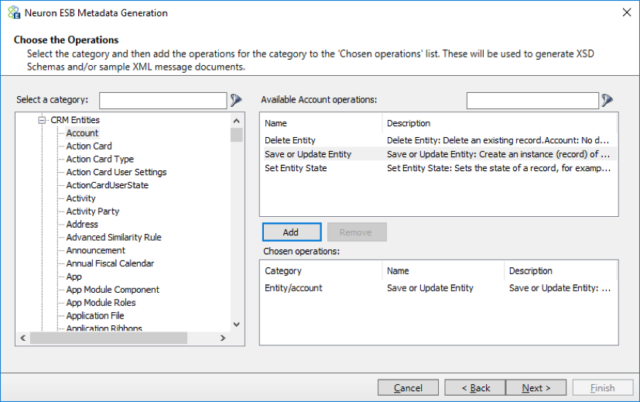The height and width of the screenshot is (402, 640).
Task: Sort available operations by Name column
Action: [321, 123]
